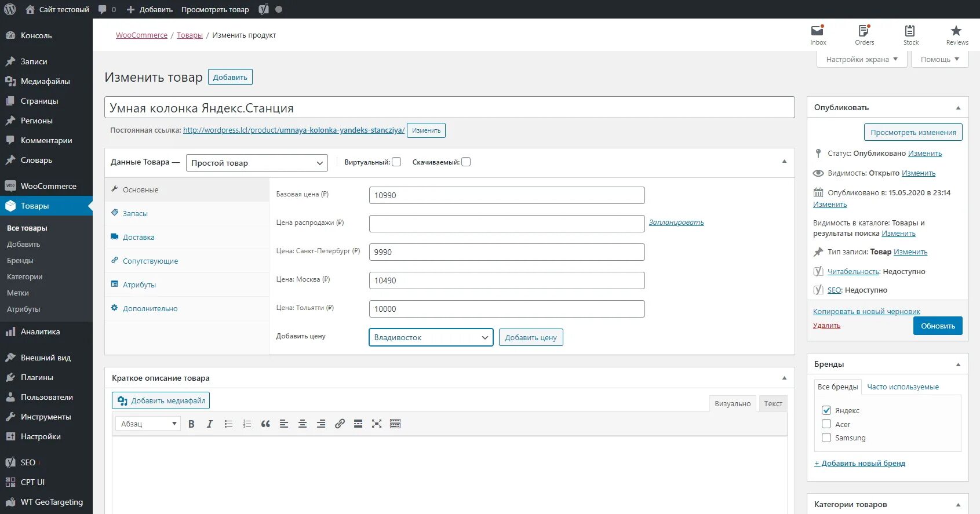Open the WooCommerce Inbox
The height and width of the screenshot is (514, 980).
point(818,35)
